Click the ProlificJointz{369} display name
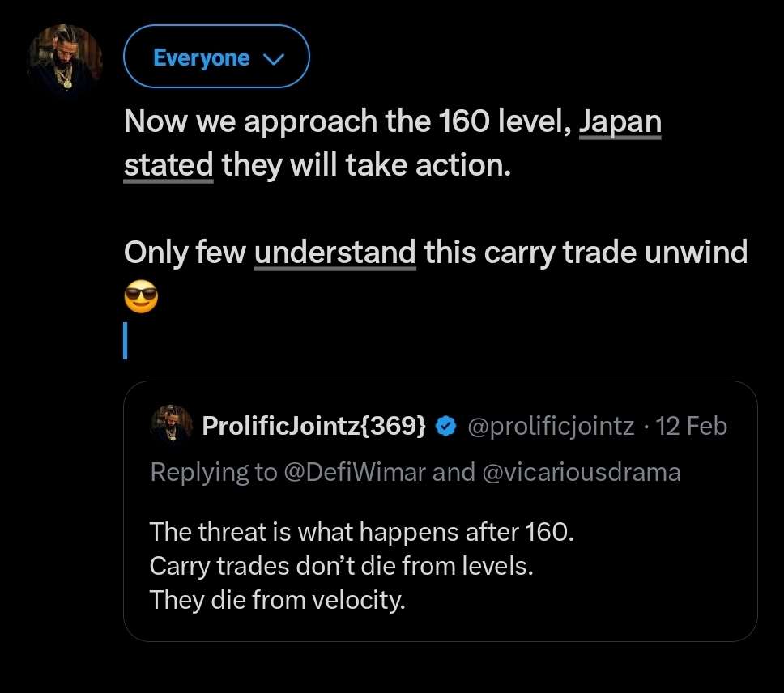Screen dimensions: 784x693 (x=313, y=426)
